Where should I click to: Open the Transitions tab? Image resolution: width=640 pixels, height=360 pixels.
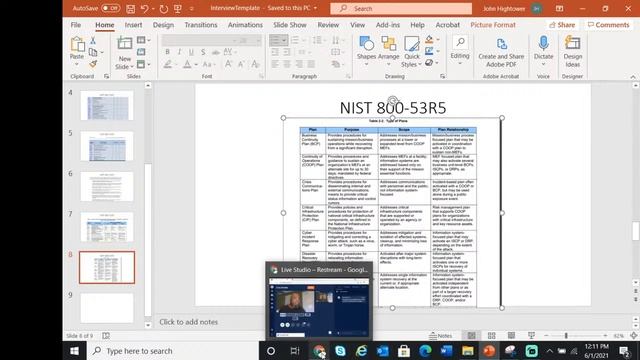coord(201,25)
